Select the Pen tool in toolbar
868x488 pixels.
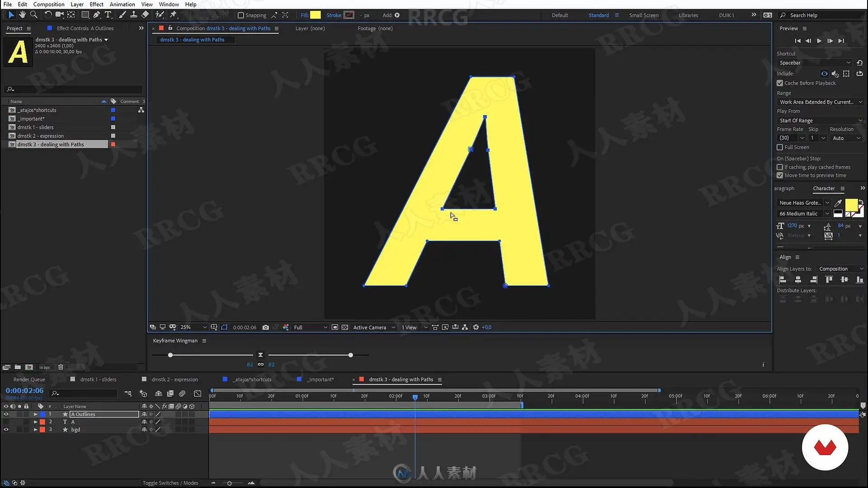tap(96, 15)
